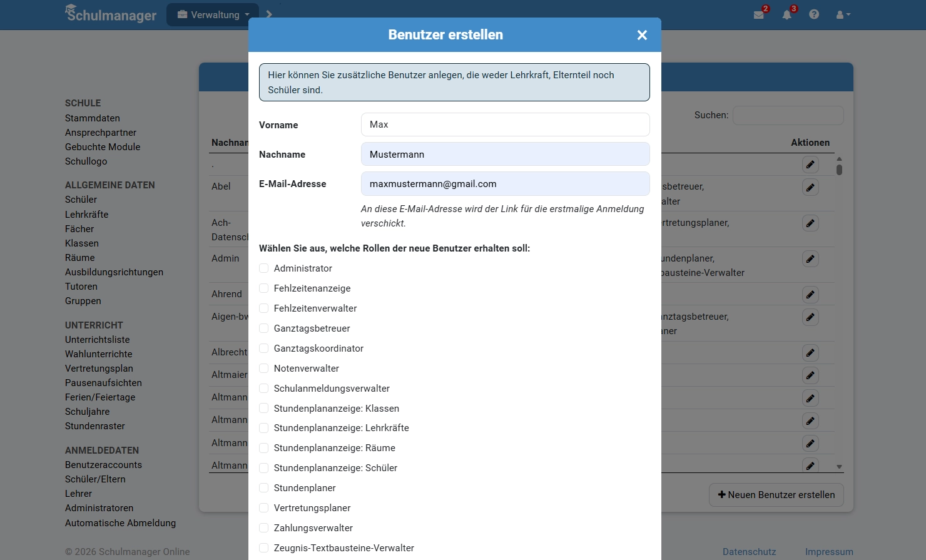Open Stammdaten in the sidebar

click(x=93, y=118)
